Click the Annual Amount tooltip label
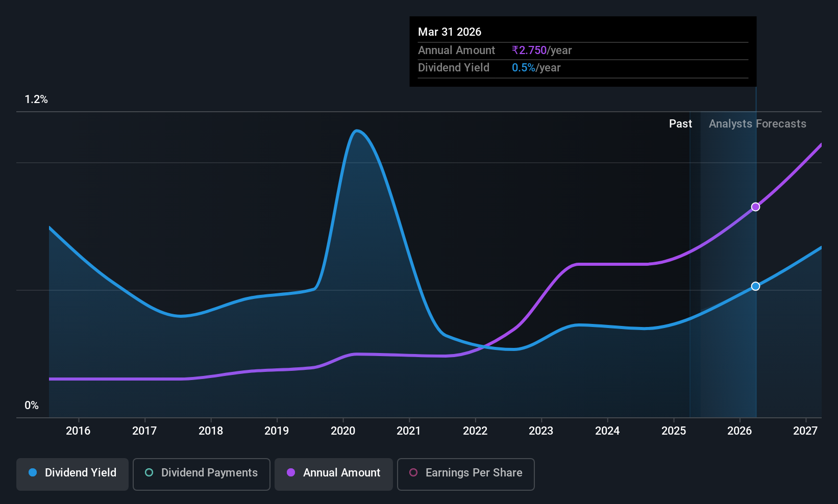The height and width of the screenshot is (504, 838). pyautogui.click(x=456, y=51)
